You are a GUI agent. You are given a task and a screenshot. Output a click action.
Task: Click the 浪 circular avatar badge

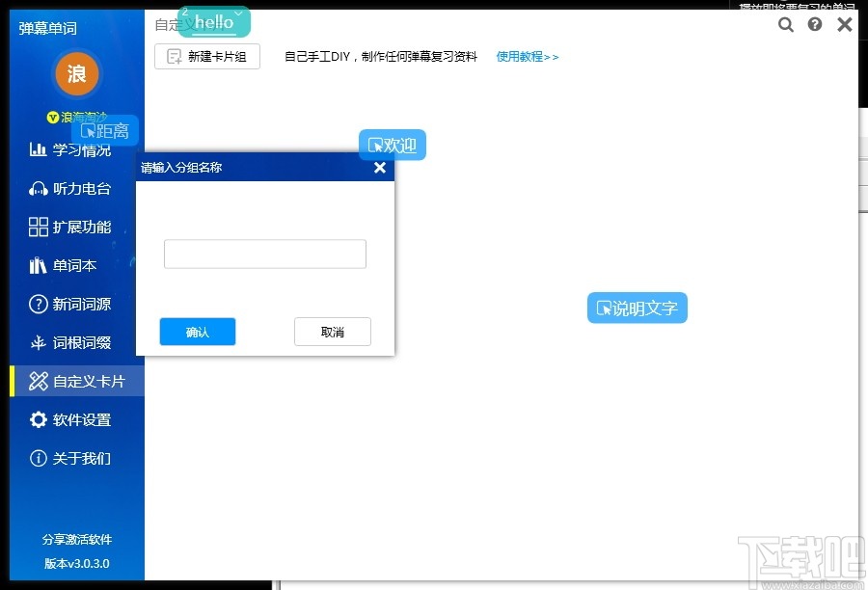(x=76, y=73)
